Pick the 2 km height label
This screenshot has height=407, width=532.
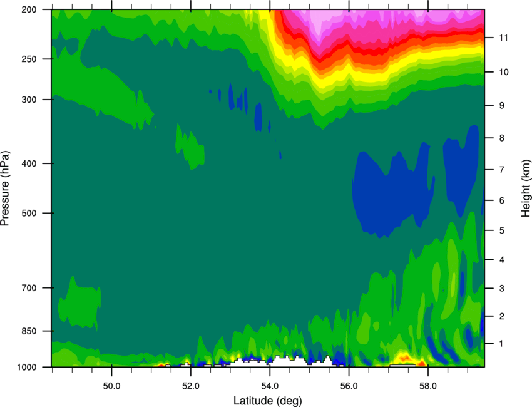tap(501, 316)
